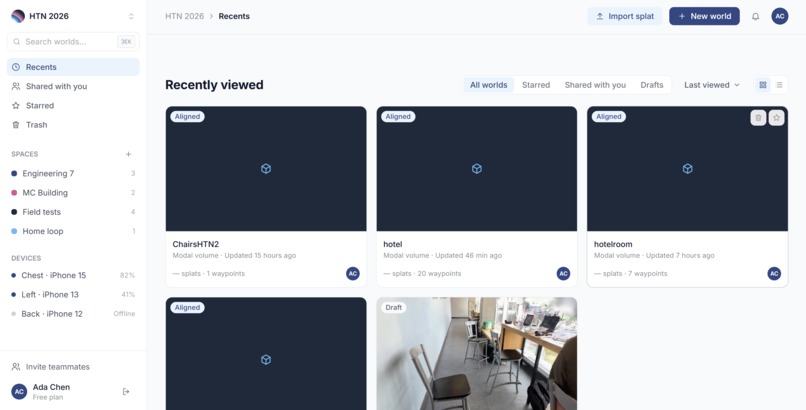Click 20 waypoints text on hotel card
Screen dimensions: 806x410
[x=439, y=273]
